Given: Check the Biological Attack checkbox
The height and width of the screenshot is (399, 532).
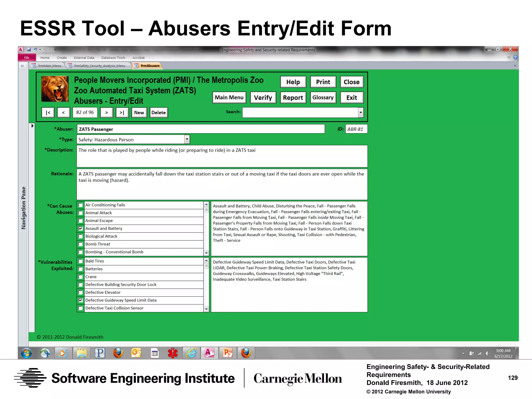Looking at the screenshot, I should (81, 236).
